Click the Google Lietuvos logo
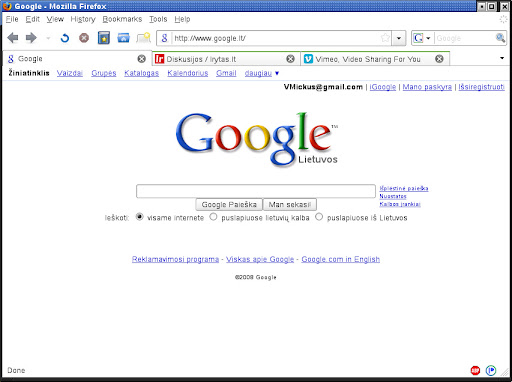512x382 pixels. coord(257,139)
